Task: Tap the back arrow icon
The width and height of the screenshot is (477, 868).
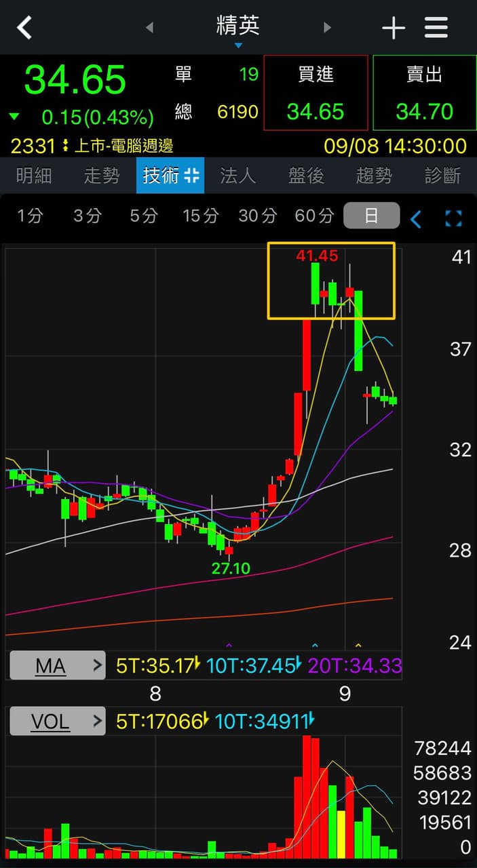Action: point(24,28)
